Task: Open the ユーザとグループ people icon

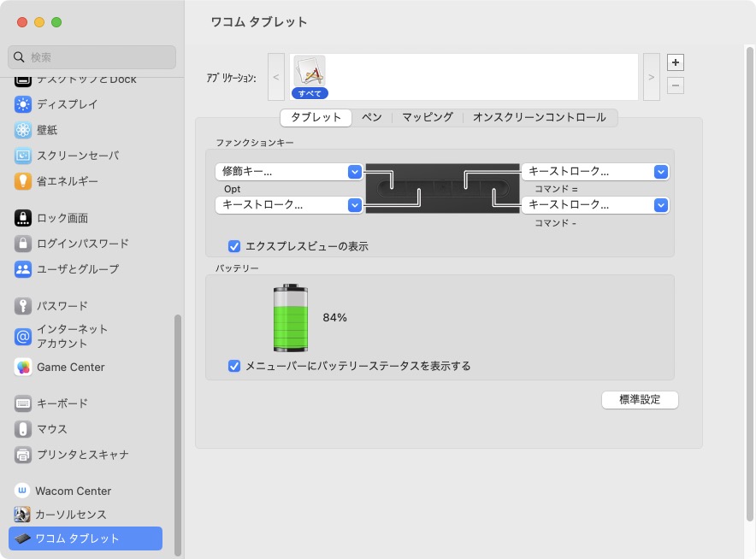Action: (x=22, y=269)
